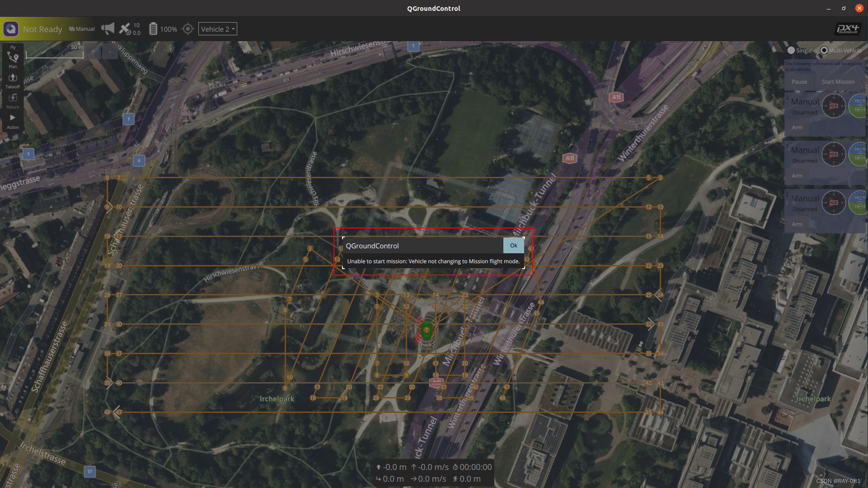Viewport: 868px width, 488px height.
Task: Click the Irchelpark label left of the tunnel
Action: 277,399
